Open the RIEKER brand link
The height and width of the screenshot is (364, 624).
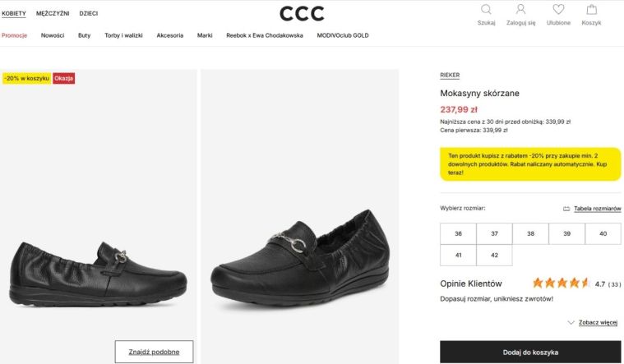(x=450, y=75)
